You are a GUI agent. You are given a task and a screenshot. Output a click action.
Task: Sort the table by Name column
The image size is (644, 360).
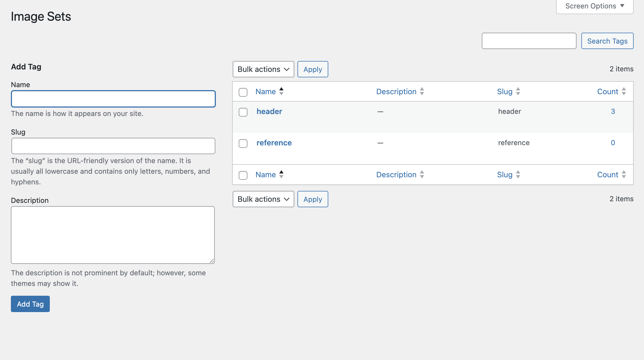point(266,91)
